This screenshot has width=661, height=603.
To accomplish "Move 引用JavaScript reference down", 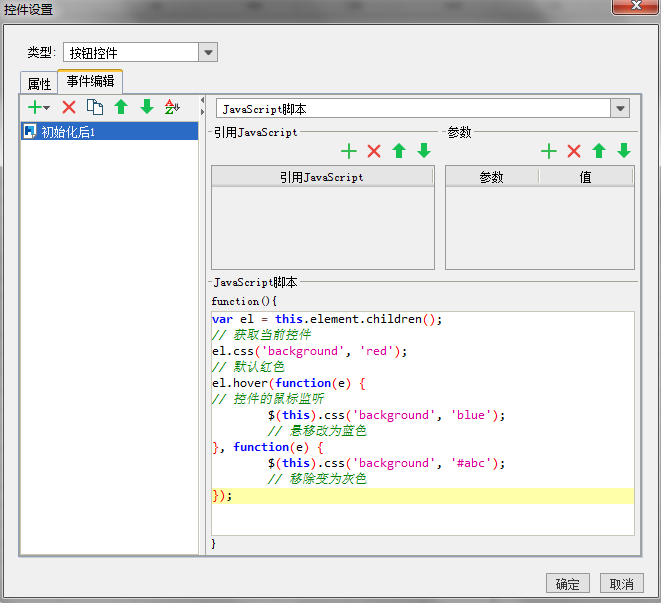I will point(424,151).
